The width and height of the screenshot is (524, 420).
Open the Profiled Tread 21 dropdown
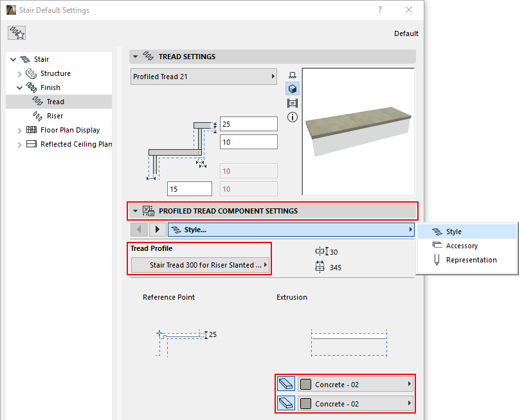pos(203,77)
